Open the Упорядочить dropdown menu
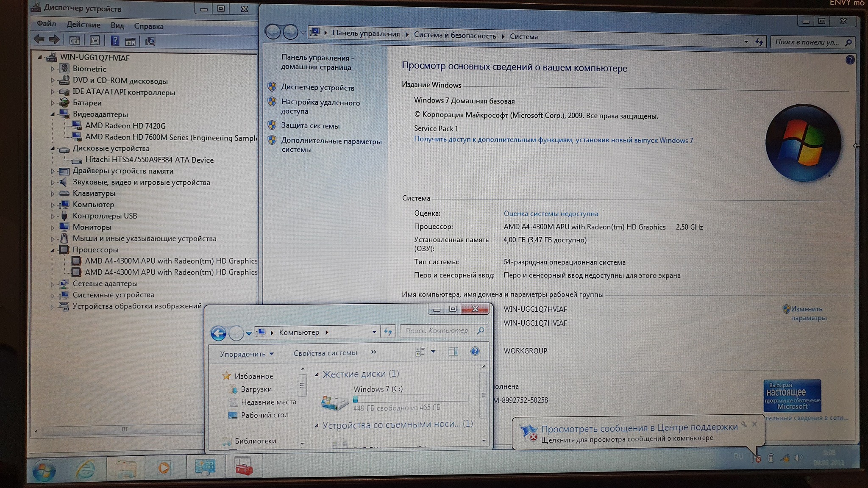The image size is (868, 488). [x=247, y=354]
